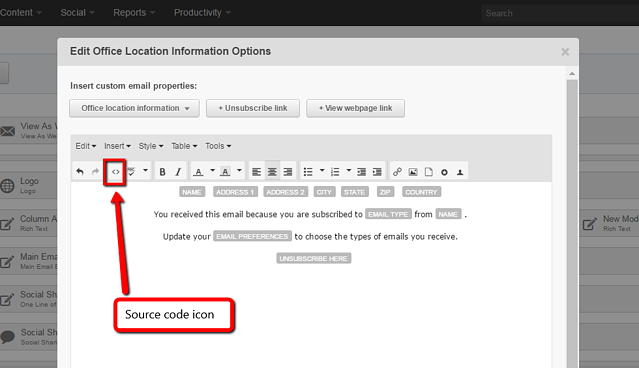Expand Office location information dropdown
This screenshot has width=639, height=368.
click(x=134, y=108)
